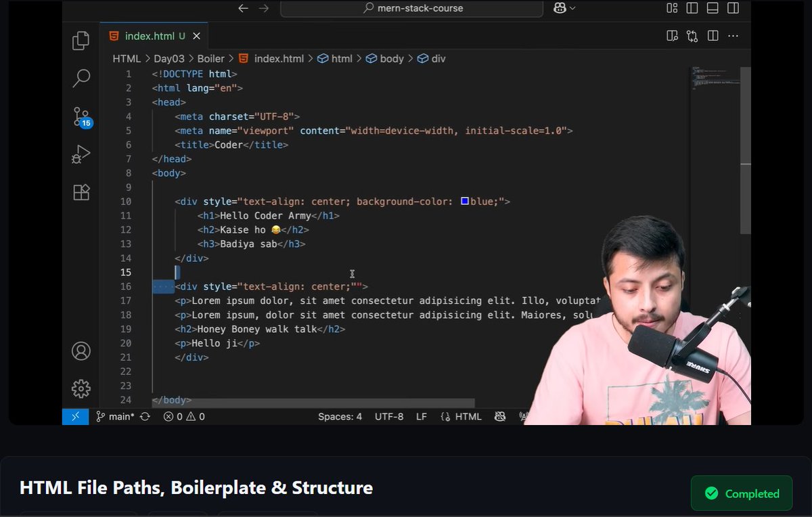Screen dimensions: 812x517
Task: Click Spaces: 4 indentation setting
Action: [x=340, y=417]
